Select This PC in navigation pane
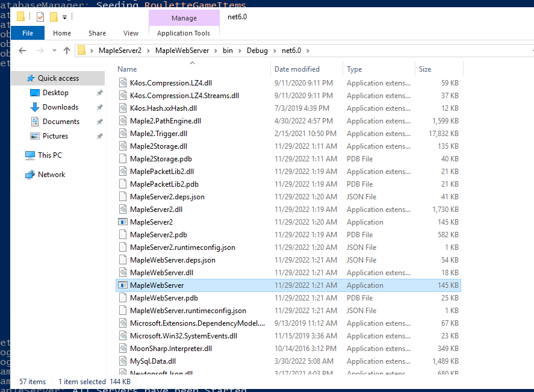 pos(50,155)
